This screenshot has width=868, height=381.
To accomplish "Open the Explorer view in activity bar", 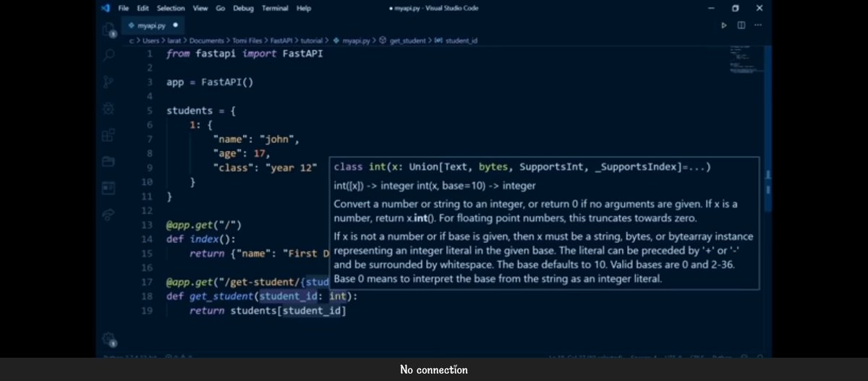I will point(109,30).
